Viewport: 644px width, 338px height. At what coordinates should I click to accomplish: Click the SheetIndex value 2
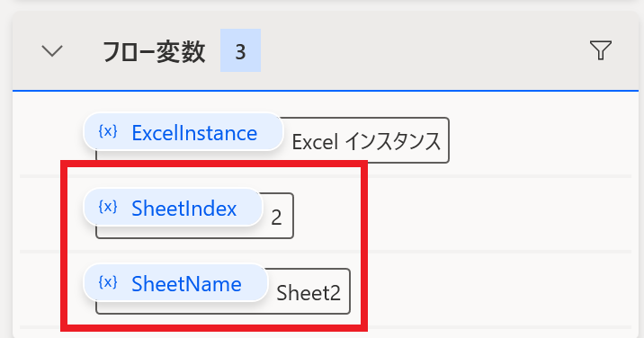coord(276,217)
